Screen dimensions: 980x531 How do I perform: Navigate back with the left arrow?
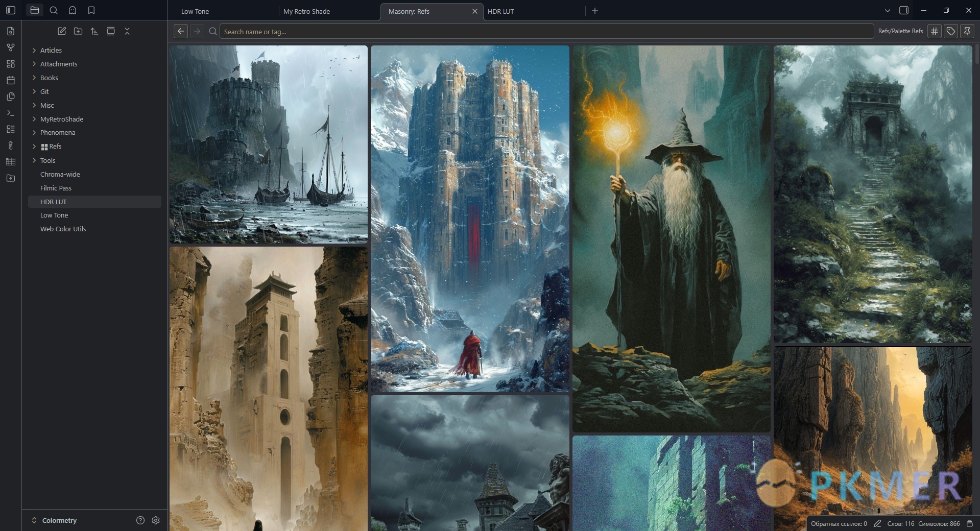(x=181, y=31)
